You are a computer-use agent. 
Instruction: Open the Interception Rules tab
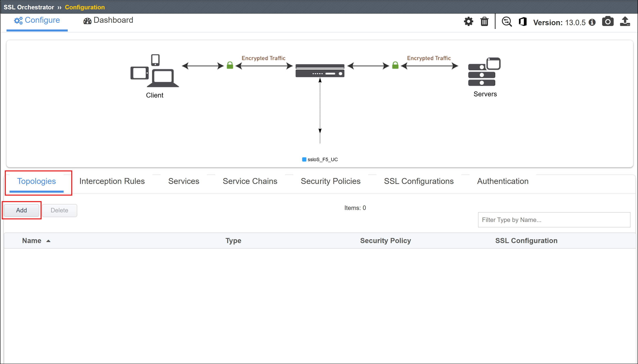pyautogui.click(x=112, y=181)
